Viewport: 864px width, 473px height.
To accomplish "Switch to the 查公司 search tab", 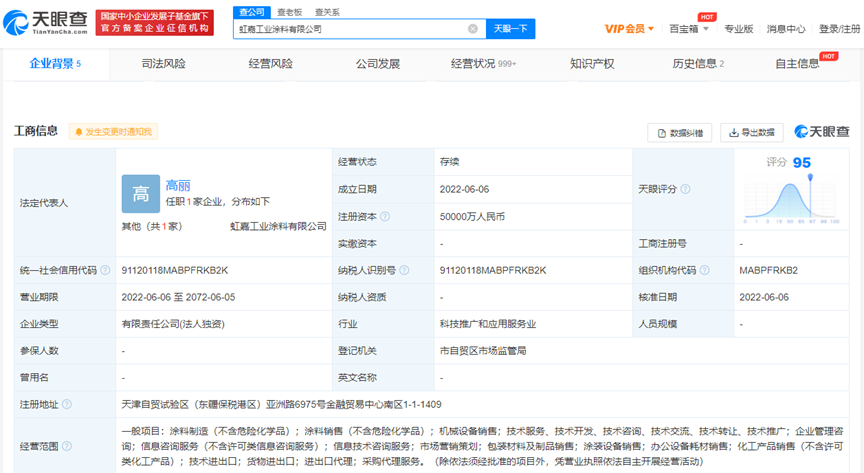I will coord(252,12).
